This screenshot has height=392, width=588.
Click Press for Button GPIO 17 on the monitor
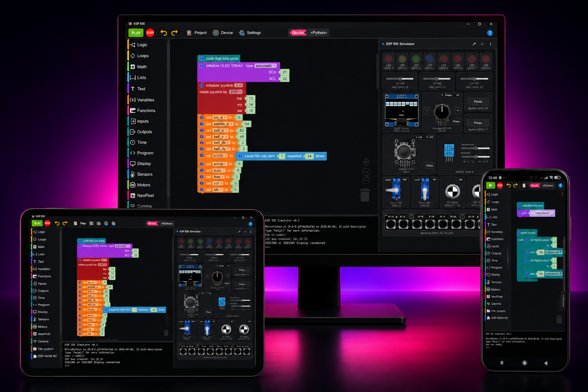(478, 123)
